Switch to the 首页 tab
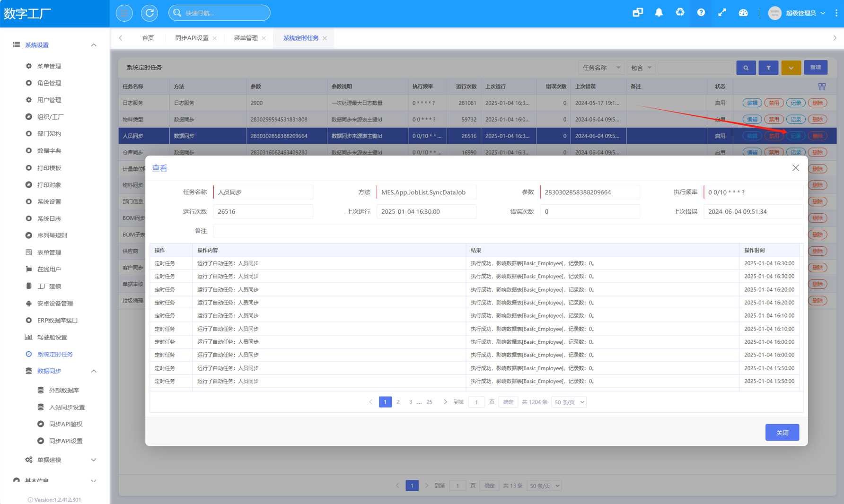This screenshot has width=844, height=504. (148, 38)
